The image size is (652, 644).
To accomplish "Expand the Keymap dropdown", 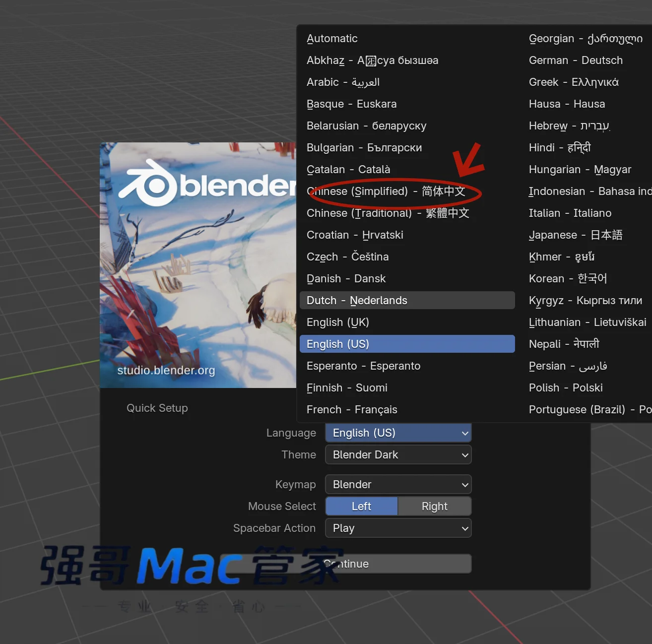I will [x=398, y=484].
